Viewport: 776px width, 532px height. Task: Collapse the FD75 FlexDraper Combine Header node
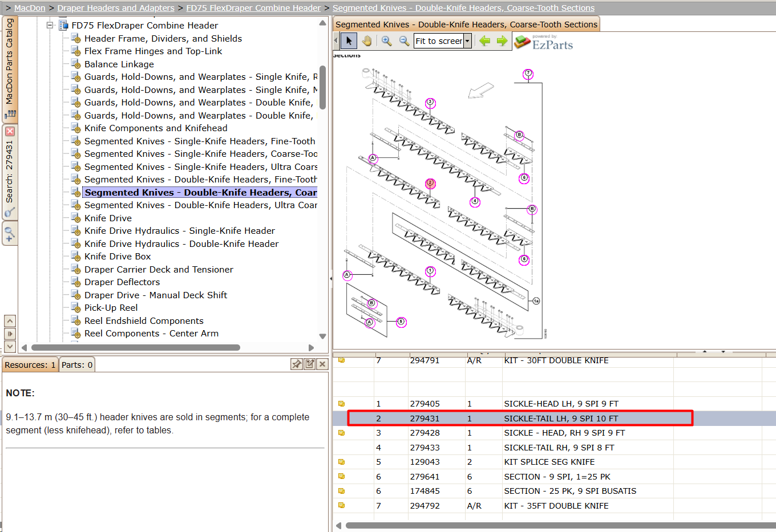tap(50, 25)
